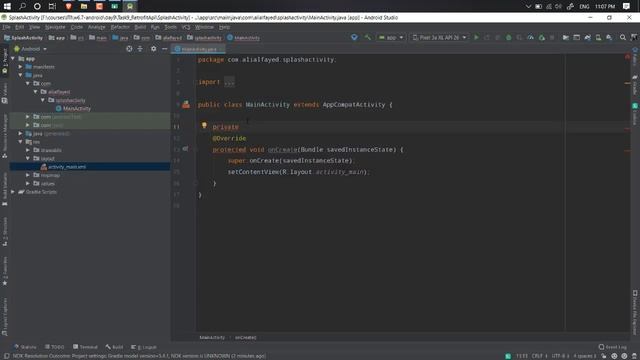Image resolution: width=640 pixels, height=360 pixels.
Task: Click the Project Structure icon in toolbar
Action: coord(566,37)
